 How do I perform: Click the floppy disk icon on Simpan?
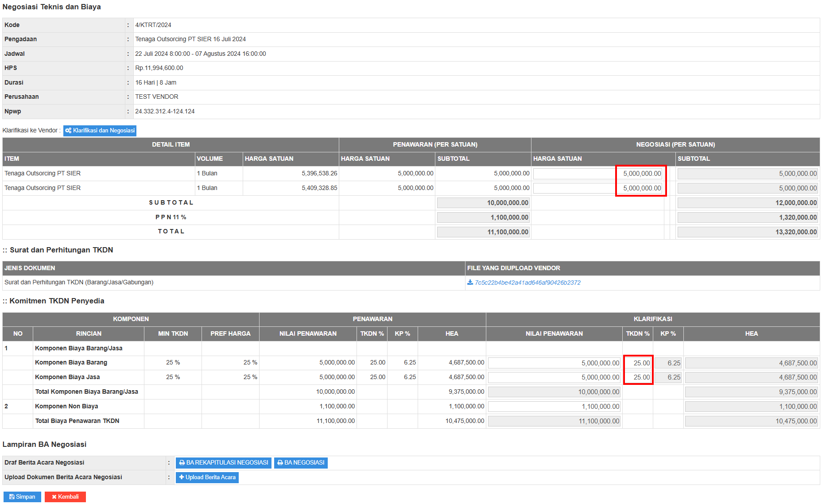coord(12,497)
